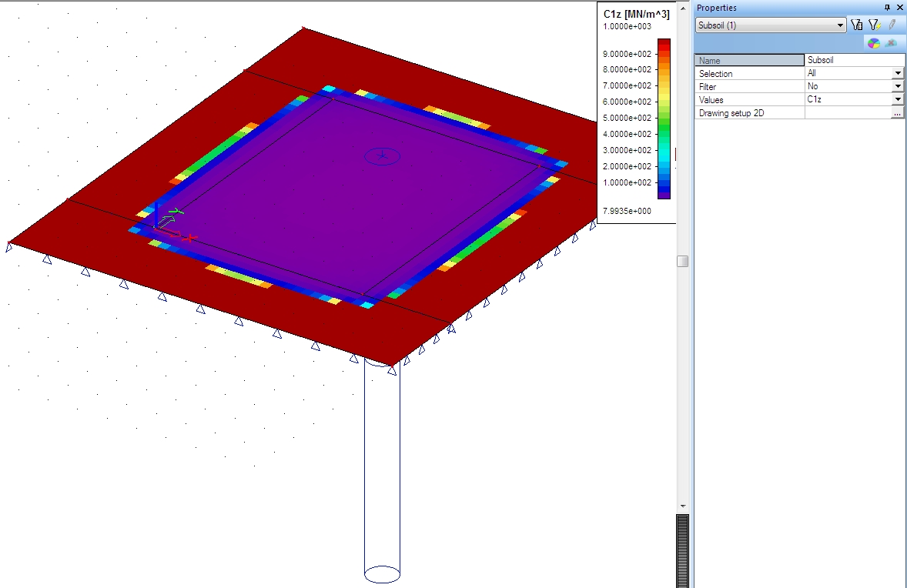Click the color legend gradient bar
907x588 pixels.
coord(664,119)
